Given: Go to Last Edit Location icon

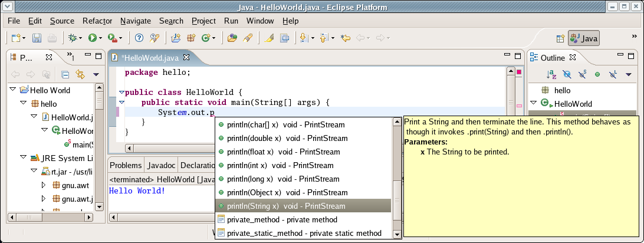Looking at the screenshot, I should click(346, 38).
